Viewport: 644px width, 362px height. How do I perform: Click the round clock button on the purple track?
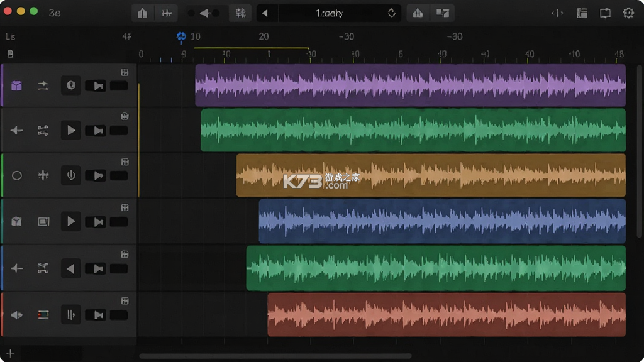pos(70,85)
